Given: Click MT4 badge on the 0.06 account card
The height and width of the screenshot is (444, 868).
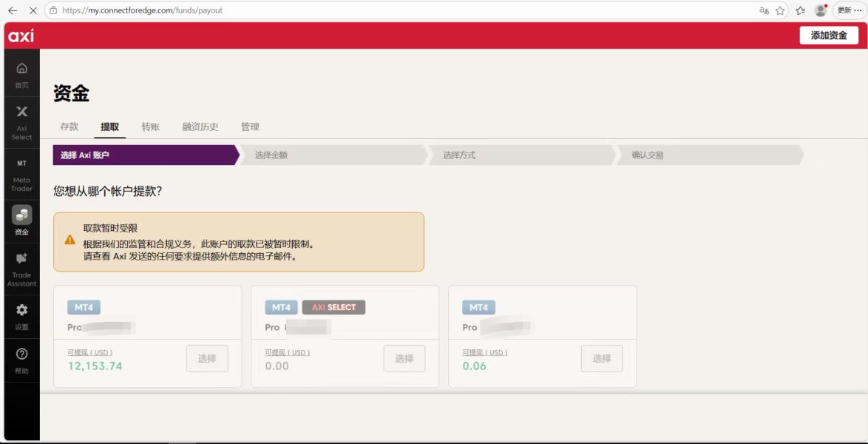Looking at the screenshot, I should coord(479,307).
